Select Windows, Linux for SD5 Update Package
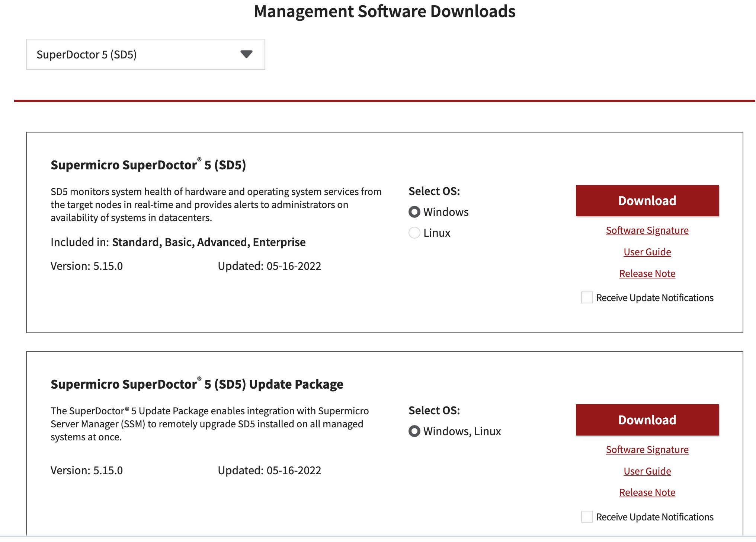 tap(414, 431)
